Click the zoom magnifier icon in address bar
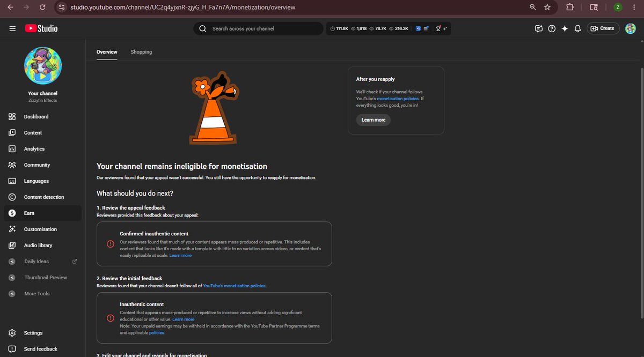644x357 pixels. pyautogui.click(x=532, y=8)
